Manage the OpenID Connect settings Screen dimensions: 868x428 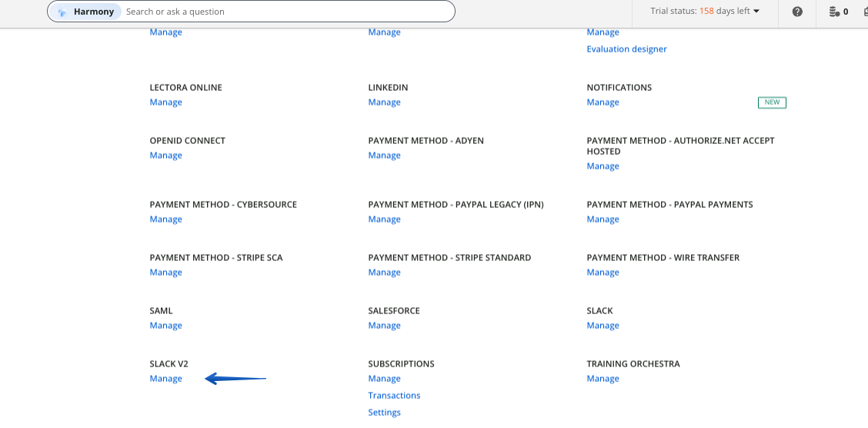click(x=165, y=155)
